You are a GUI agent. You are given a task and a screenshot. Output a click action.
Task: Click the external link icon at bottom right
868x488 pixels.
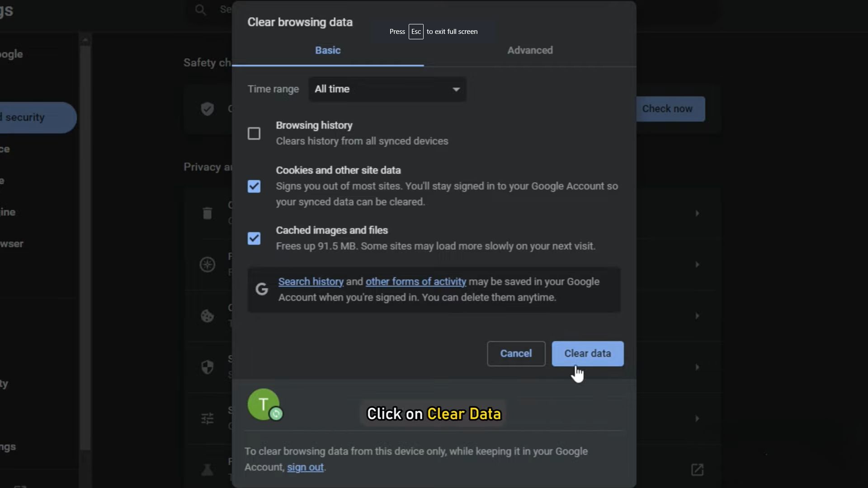point(697,470)
